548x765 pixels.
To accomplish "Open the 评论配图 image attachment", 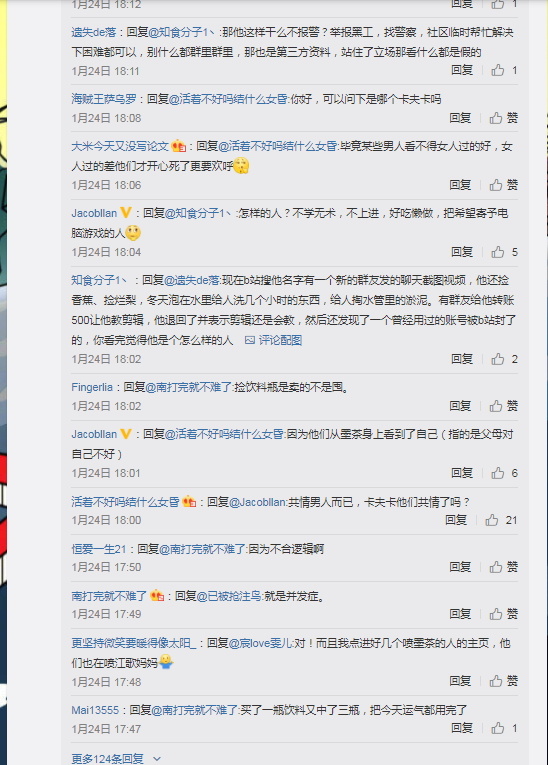I will [x=273, y=340].
